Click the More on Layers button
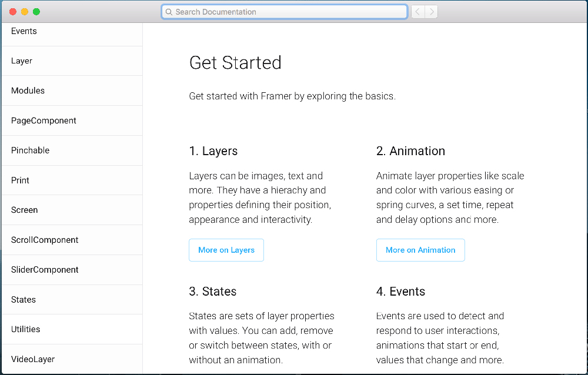The height and width of the screenshot is (375, 588). click(226, 250)
